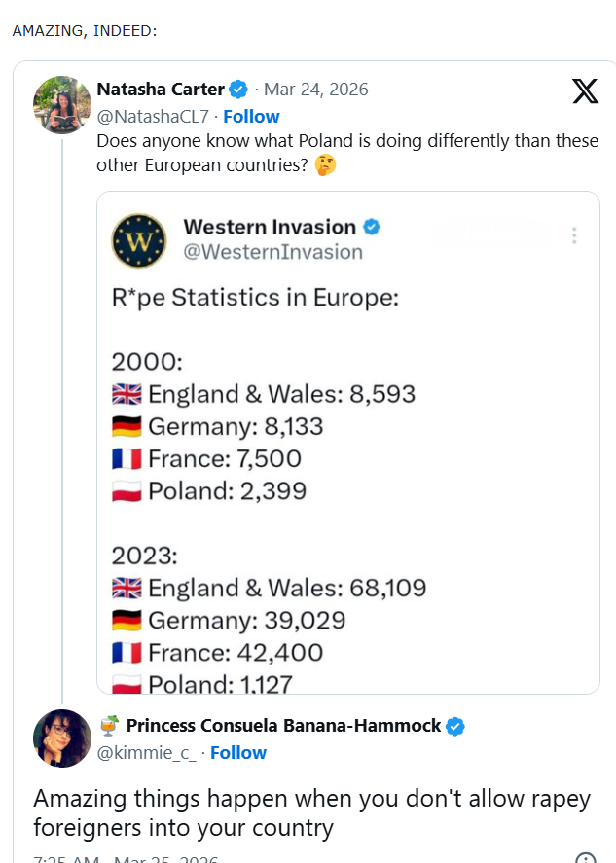This screenshot has width=616, height=863.
Task: Toggle Follow for @kimmie_c_
Action: tap(238, 752)
